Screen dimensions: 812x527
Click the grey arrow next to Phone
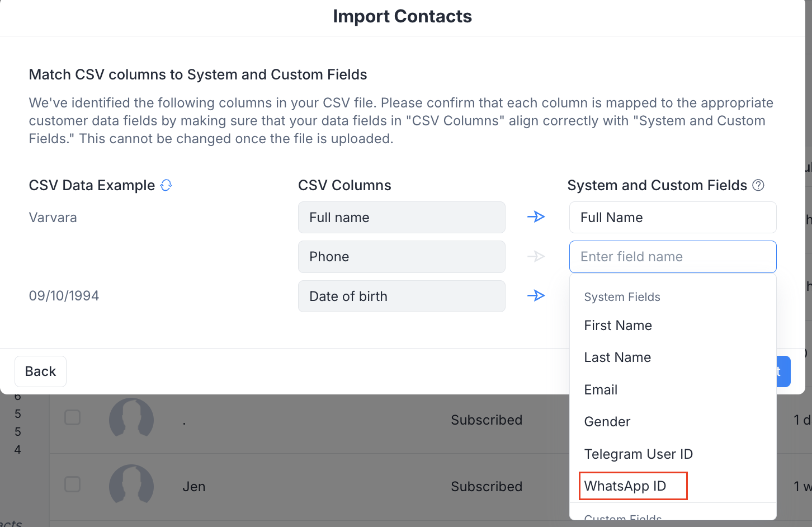536,256
